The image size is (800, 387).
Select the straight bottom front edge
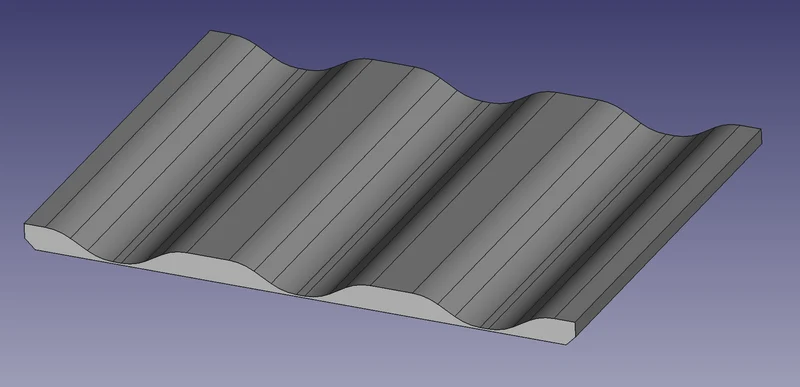(x=300, y=297)
